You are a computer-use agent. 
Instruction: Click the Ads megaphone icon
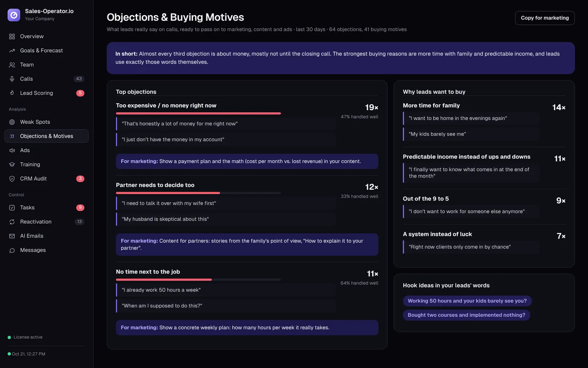(12, 150)
